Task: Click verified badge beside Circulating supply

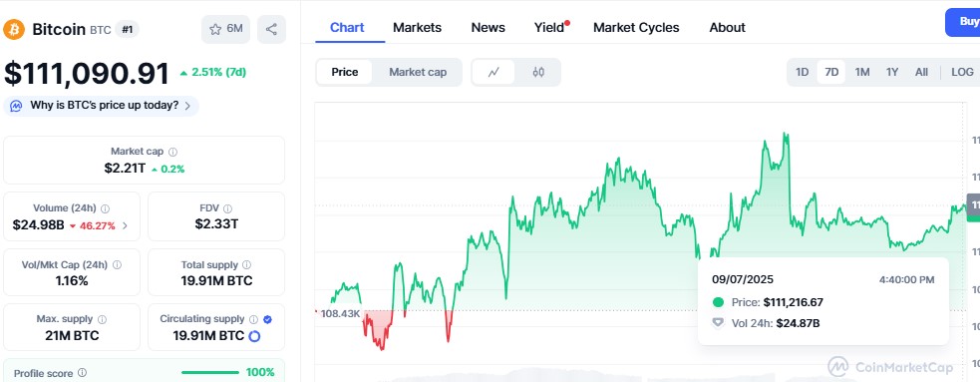Action: pyautogui.click(x=267, y=319)
